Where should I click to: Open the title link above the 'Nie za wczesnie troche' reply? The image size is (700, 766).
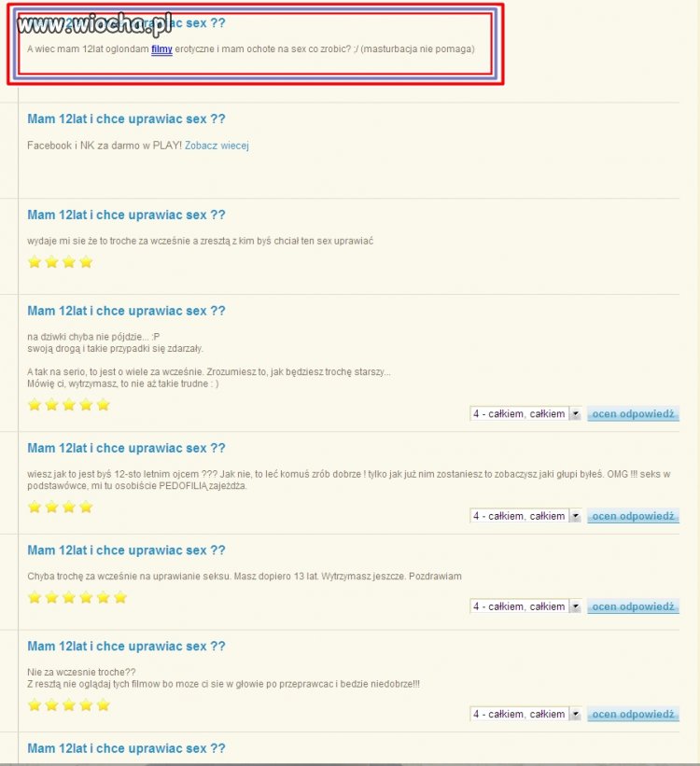coord(126,647)
